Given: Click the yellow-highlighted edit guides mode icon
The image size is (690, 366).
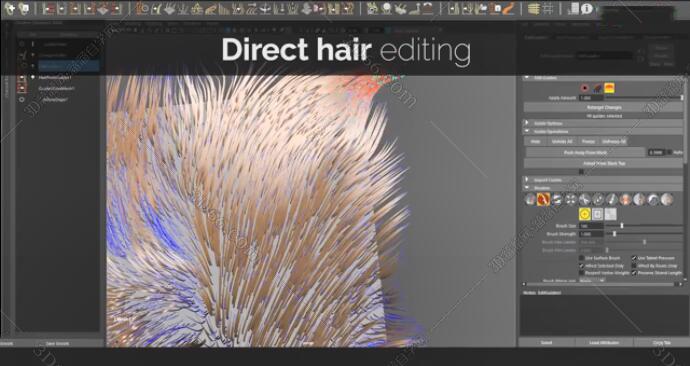Looking at the screenshot, I should 609,88.
